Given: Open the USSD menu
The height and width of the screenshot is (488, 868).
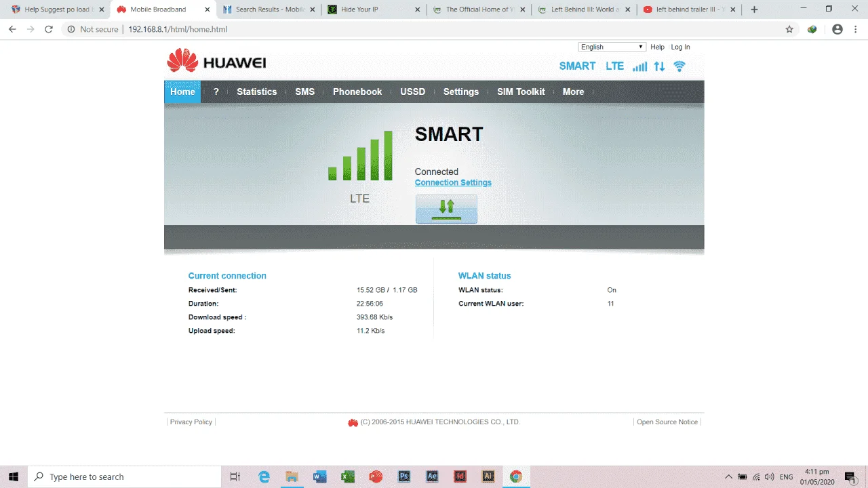Looking at the screenshot, I should coord(413,91).
